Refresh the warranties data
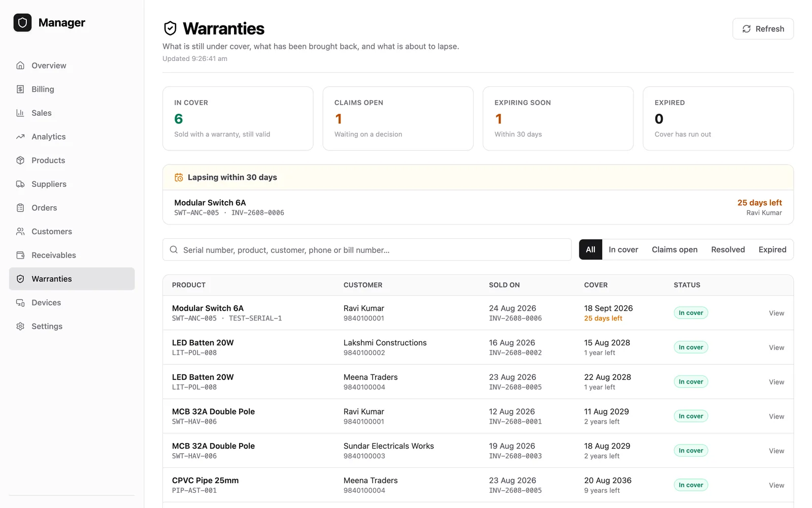 click(x=763, y=29)
